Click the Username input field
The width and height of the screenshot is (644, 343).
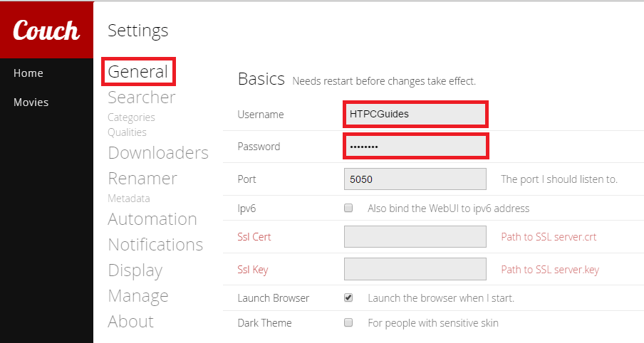(415, 114)
